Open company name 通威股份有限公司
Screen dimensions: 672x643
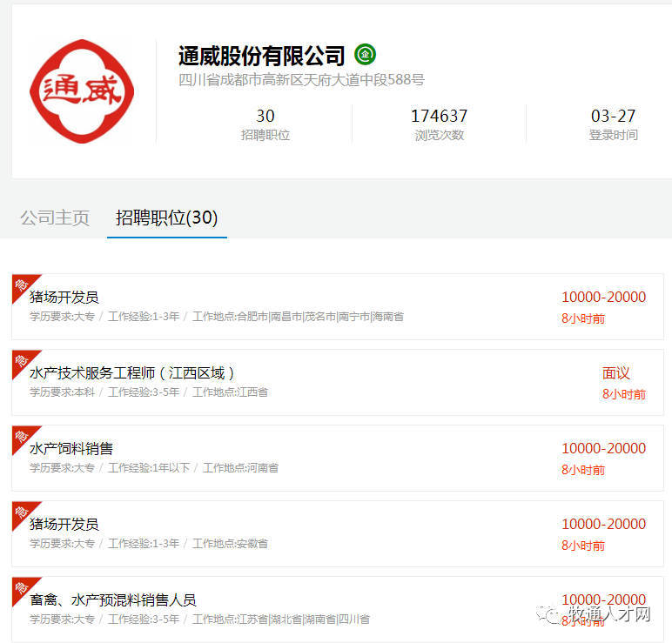point(261,56)
